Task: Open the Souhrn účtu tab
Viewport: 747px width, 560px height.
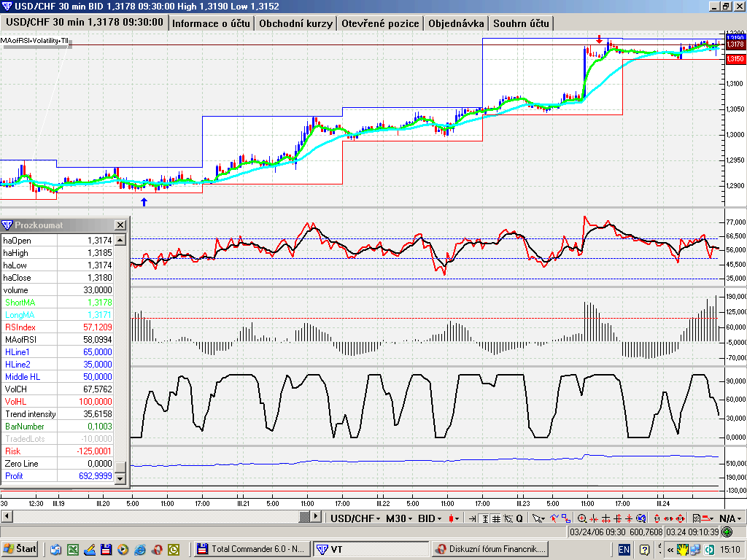Action: tap(521, 23)
